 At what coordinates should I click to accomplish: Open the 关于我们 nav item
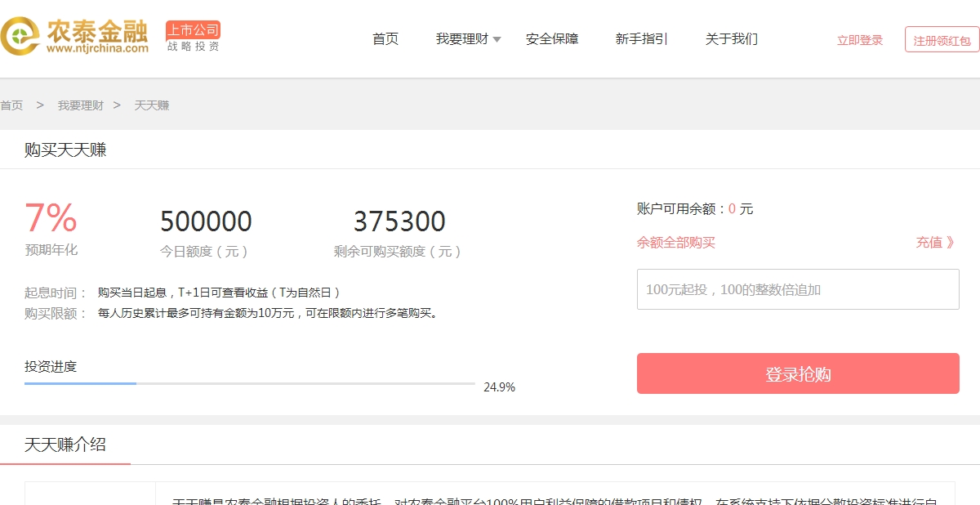732,38
